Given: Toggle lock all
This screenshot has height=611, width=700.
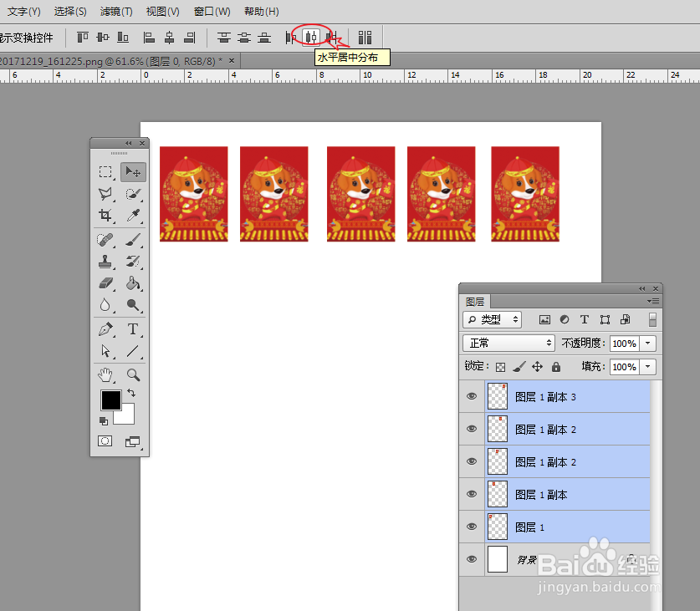Looking at the screenshot, I should (556, 367).
